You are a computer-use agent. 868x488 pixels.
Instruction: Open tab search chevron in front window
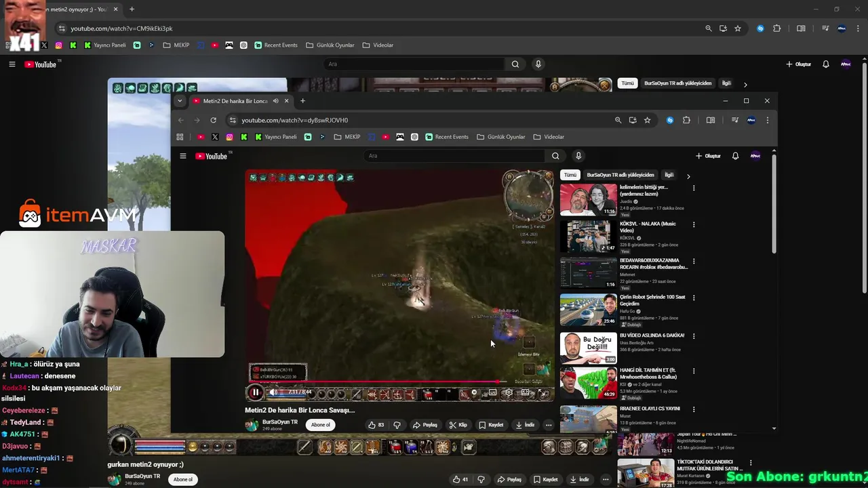179,101
